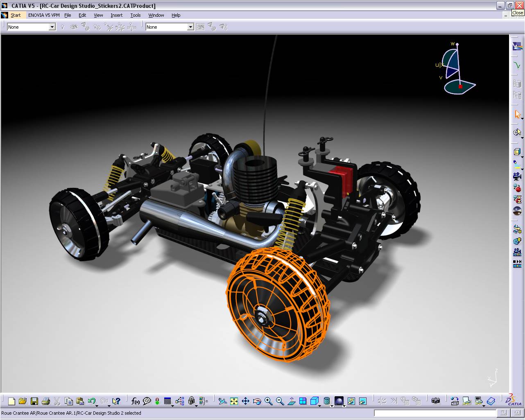Click the Select arrow tool in right toolbar
This screenshot has height=420, width=525.
pos(517,114)
